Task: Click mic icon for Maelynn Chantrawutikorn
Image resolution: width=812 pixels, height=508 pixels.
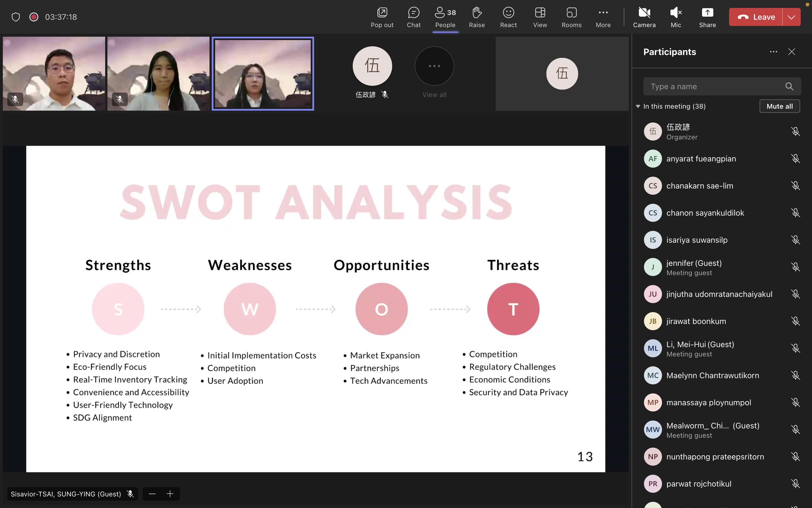Action: coord(795,375)
